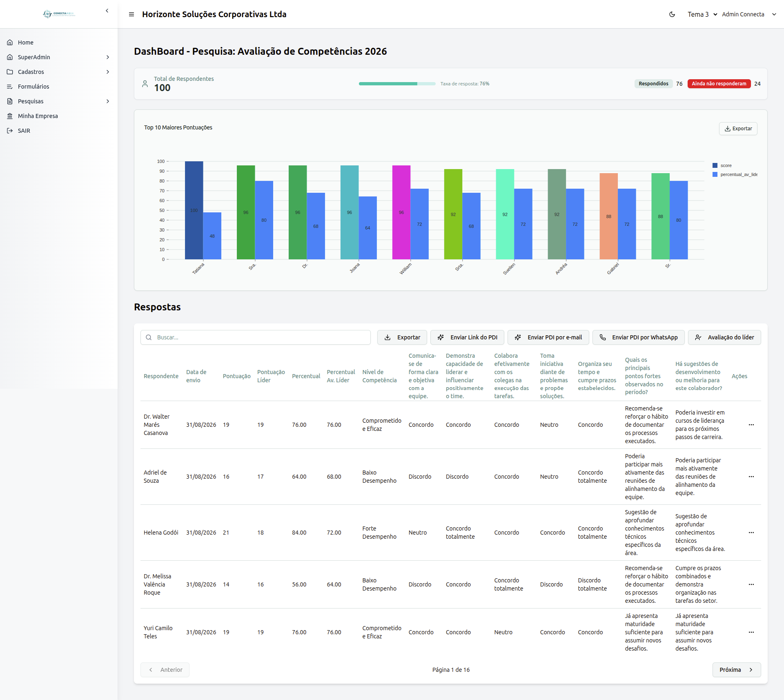Click Minha Empresa building icon
This screenshot has width=784, height=700.
10,116
